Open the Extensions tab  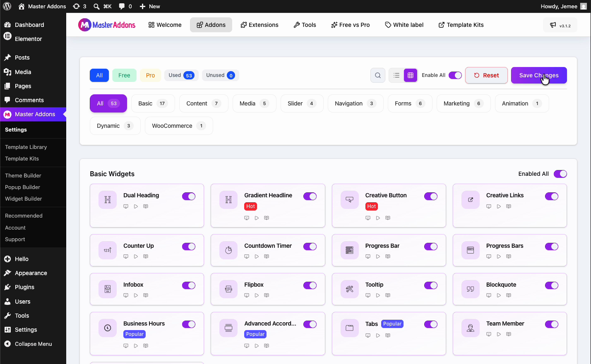pyautogui.click(x=259, y=25)
